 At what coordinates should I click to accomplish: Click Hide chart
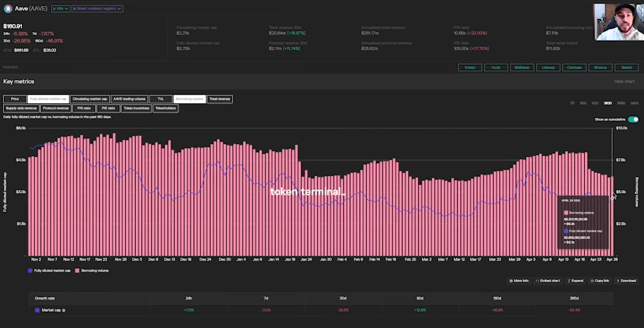[x=624, y=81]
